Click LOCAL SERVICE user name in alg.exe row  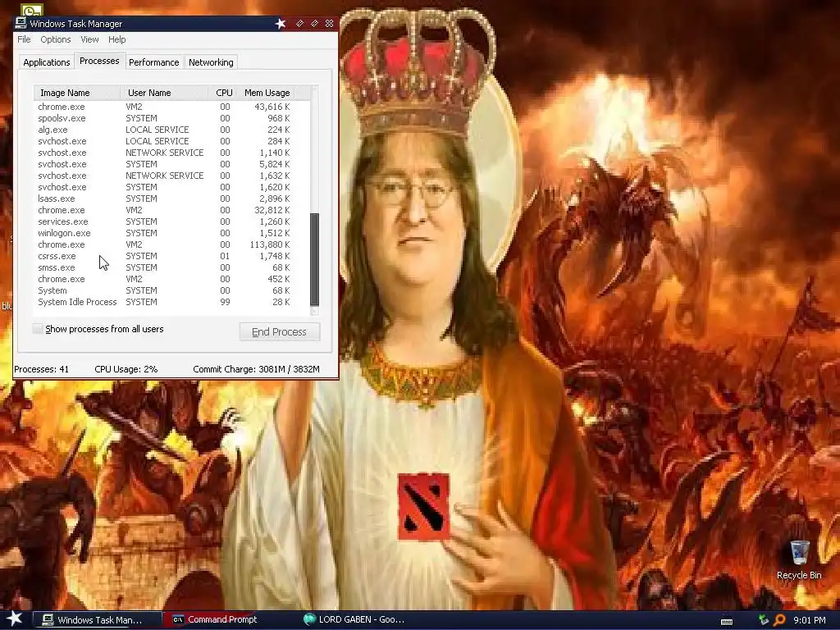pyautogui.click(x=157, y=130)
